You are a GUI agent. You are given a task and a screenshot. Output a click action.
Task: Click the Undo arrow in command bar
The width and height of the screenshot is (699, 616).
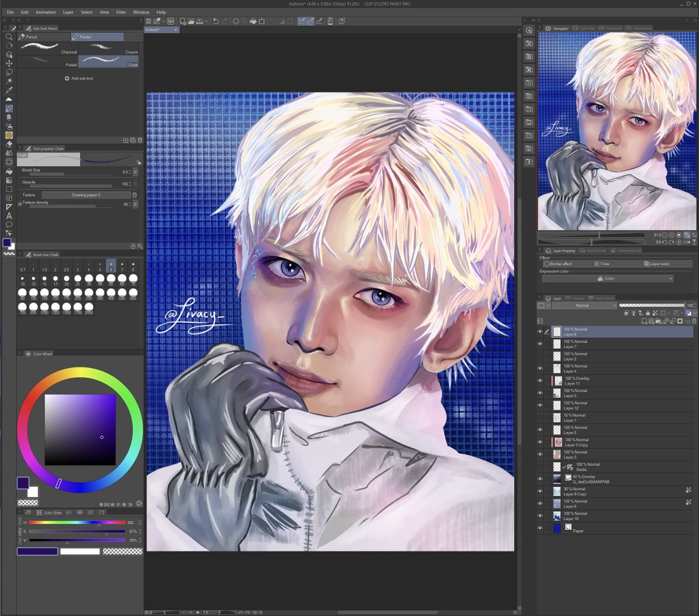[216, 21]
